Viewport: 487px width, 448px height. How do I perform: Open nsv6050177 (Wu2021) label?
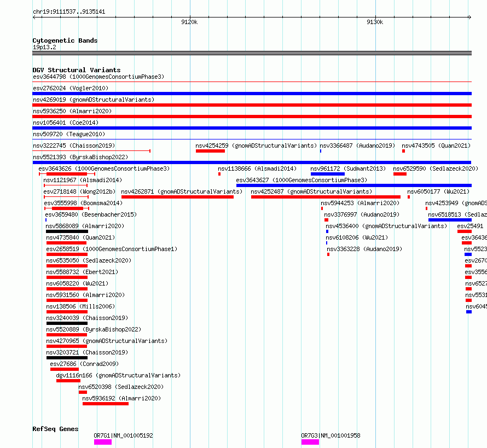coord(438,191)
